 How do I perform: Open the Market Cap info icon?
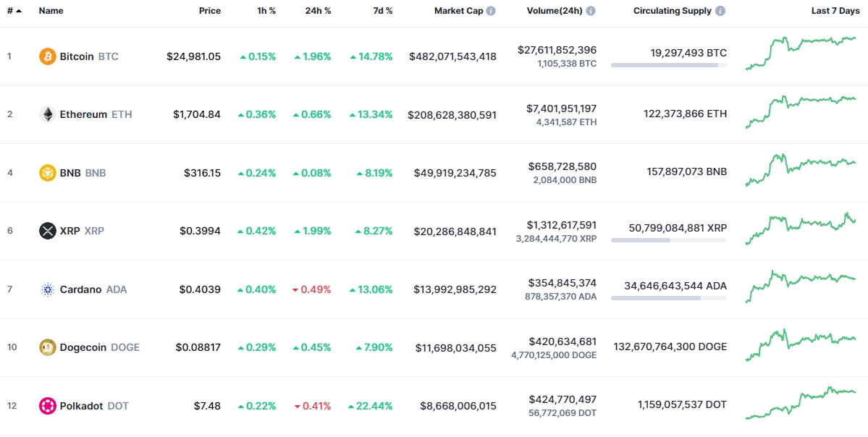491,11
